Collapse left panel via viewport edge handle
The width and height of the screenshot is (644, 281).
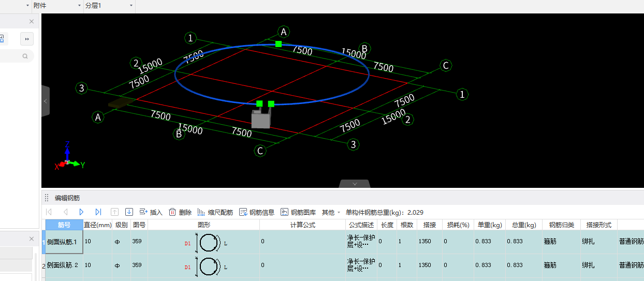(46, 101)
